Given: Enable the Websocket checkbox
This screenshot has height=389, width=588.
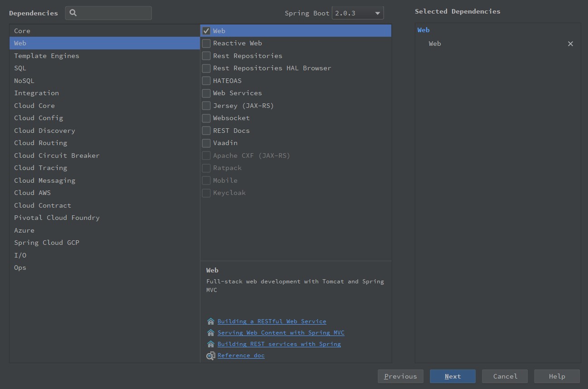Looking at the screenshot, I should [206, 118].
